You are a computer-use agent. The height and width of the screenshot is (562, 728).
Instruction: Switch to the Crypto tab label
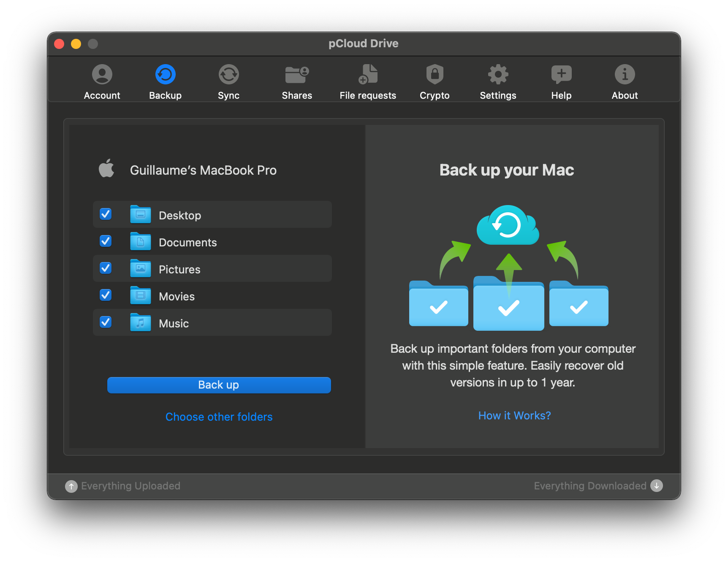435,96
